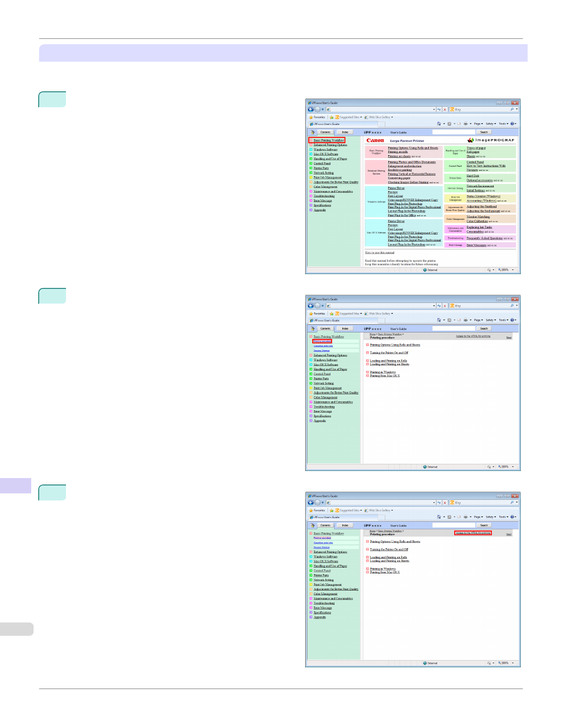Screen dimensions: 562x728
Task: Open the Web Slice Gallery dropdown in the middle window
Action: (379, 314)
